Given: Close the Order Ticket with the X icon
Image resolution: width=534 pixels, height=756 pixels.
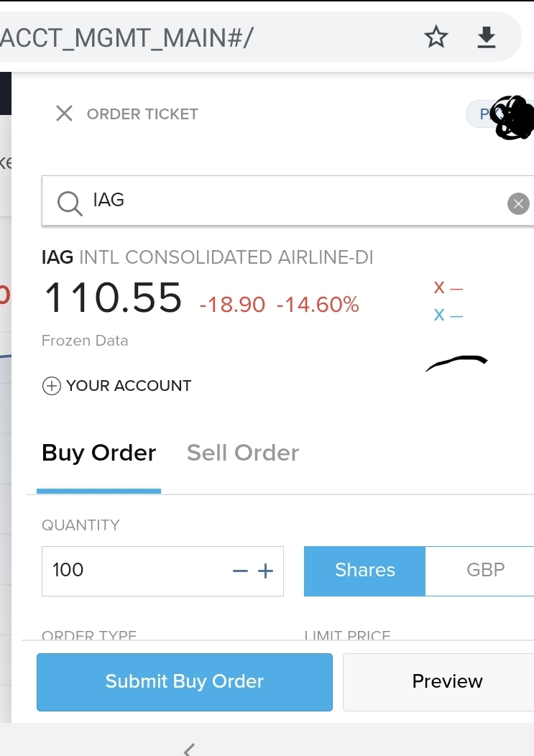Looking at the screenshot, I should (x=64, y=114).
